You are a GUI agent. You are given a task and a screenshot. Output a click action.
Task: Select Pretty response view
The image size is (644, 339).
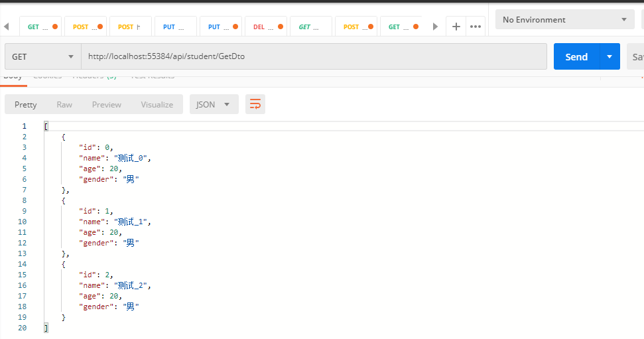[x=25, y=105]
